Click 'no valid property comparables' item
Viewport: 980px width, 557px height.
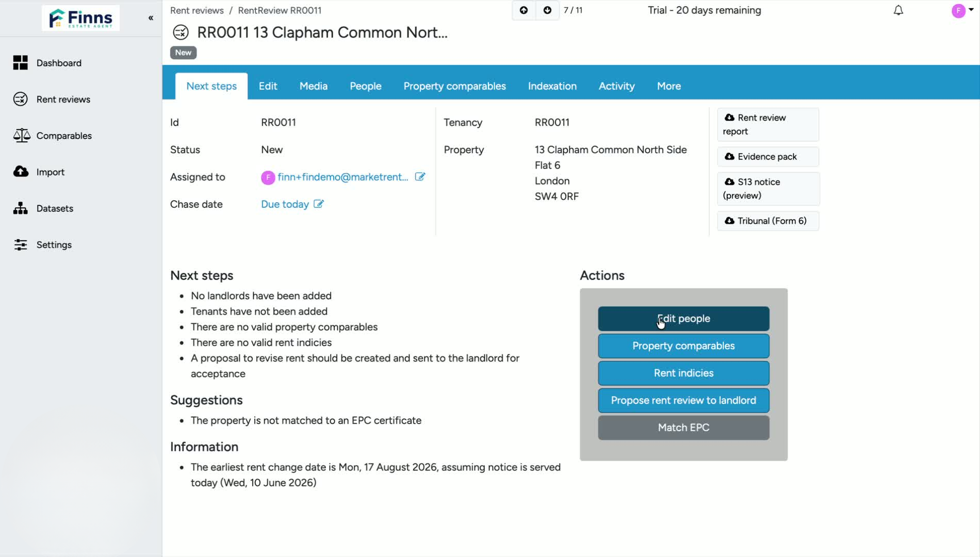point(284,327)
